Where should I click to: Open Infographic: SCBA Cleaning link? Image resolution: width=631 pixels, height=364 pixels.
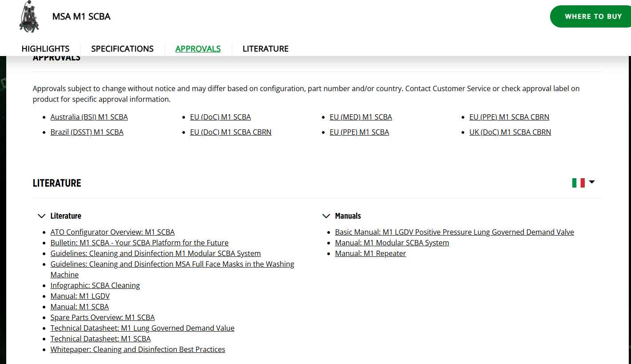95,285
